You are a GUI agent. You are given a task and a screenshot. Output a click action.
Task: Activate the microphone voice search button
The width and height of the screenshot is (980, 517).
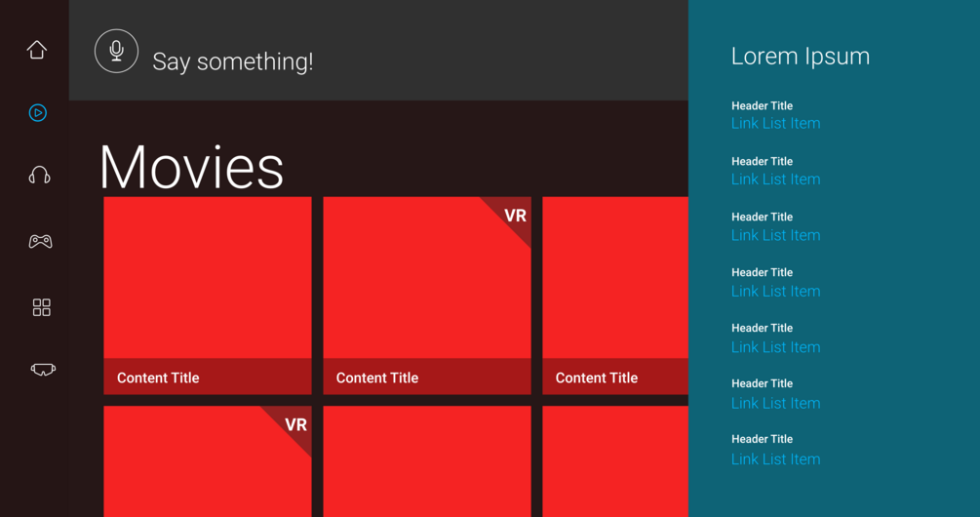(x=116, y=52)
